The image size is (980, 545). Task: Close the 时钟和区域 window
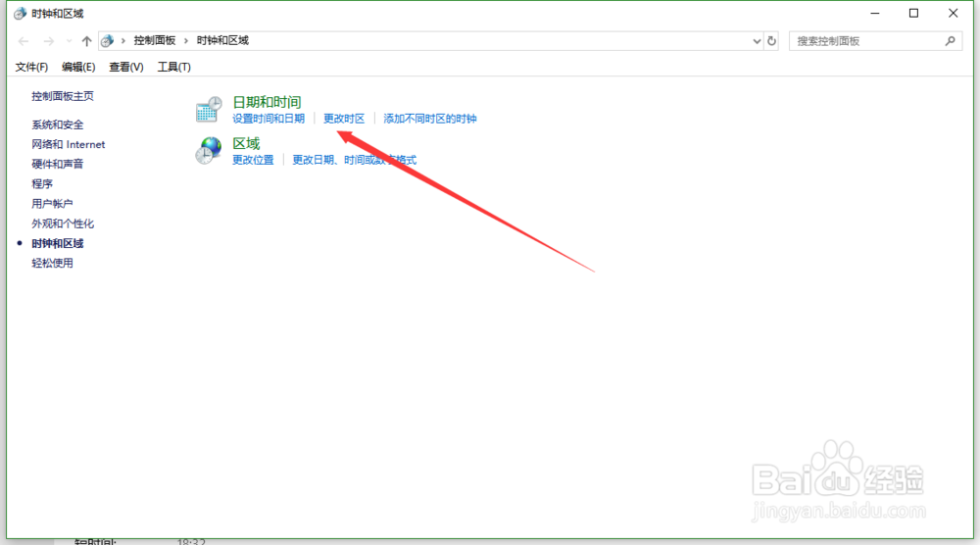click(954, 13)
